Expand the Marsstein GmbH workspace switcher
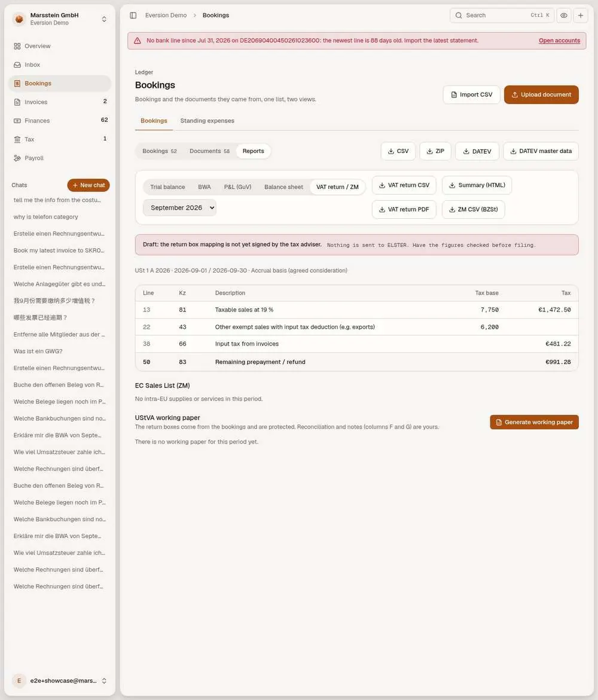 104,19
